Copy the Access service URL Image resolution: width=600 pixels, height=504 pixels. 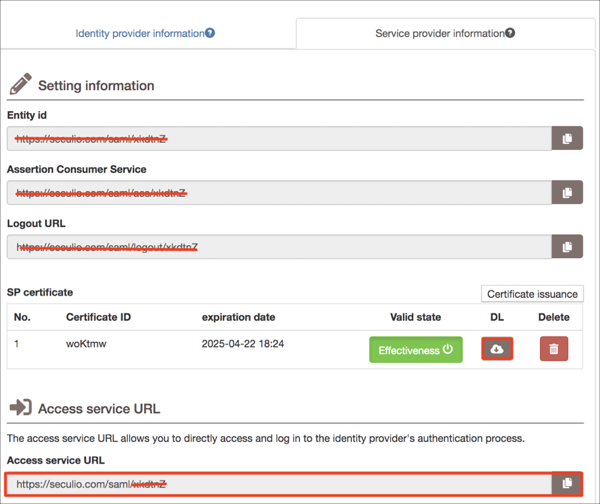coord(567,483)
